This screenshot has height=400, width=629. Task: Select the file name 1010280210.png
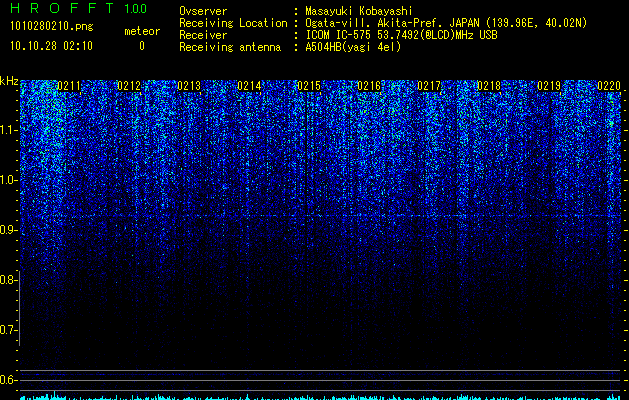tap(52, 27)
